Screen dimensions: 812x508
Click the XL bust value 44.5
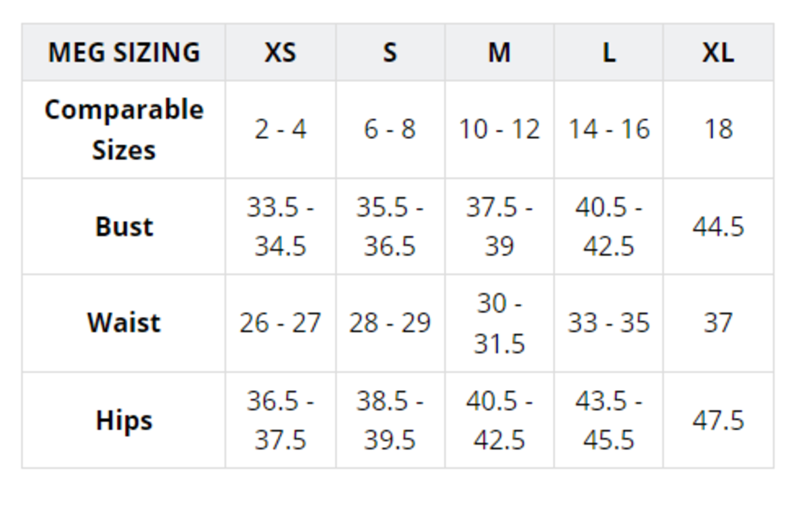point(718,226)
